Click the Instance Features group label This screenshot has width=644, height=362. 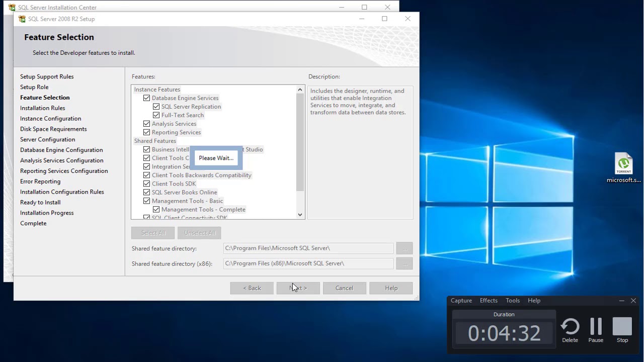(x=157, y=89)
